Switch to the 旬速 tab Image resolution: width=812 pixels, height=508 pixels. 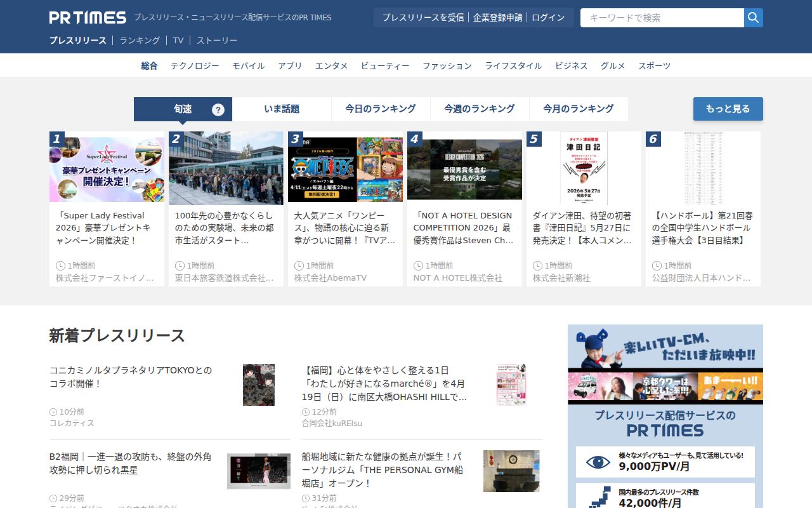[x=183, y=109]
